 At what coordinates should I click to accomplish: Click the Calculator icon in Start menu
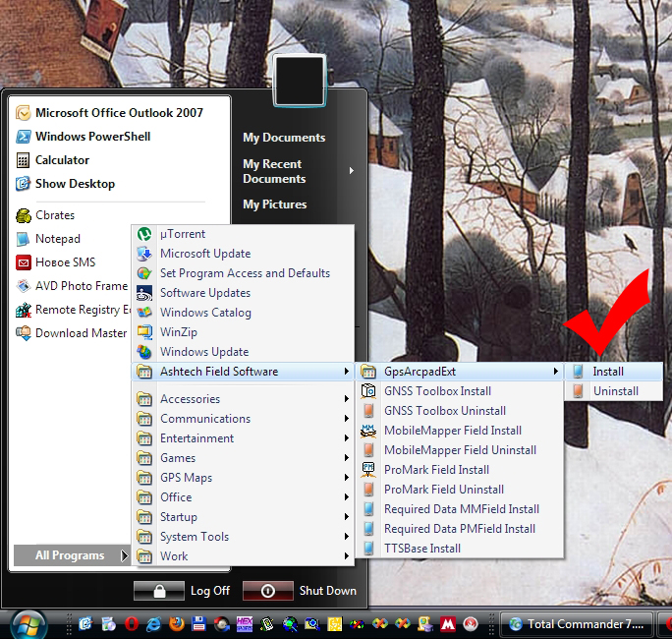pyautogui.click(x=24, y=160)
